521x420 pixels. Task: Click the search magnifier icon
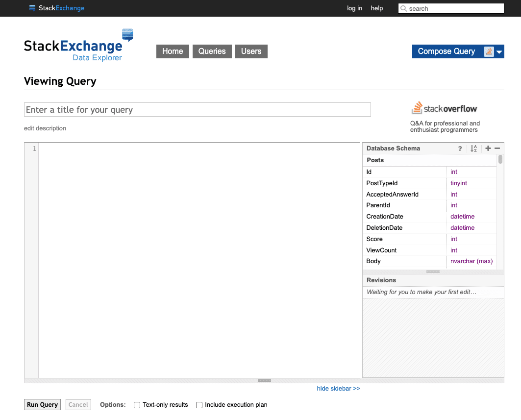[x=403, y=8]
